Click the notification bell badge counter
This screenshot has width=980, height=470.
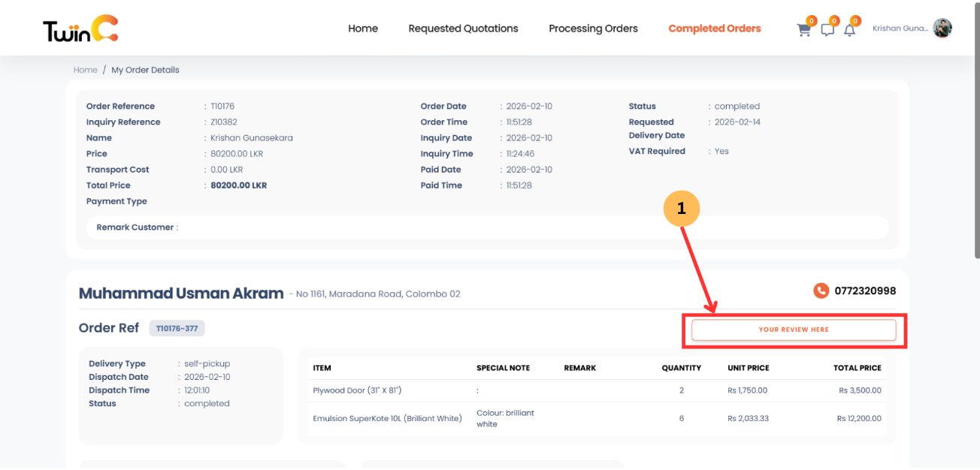[855, 22]
